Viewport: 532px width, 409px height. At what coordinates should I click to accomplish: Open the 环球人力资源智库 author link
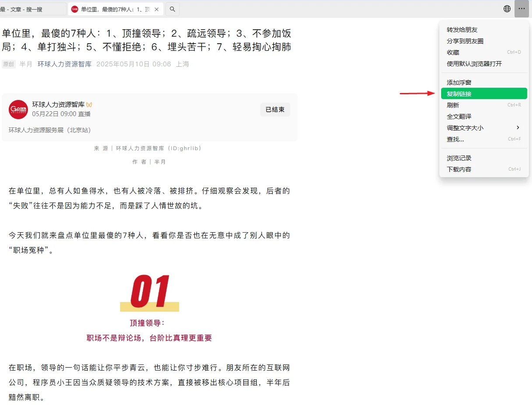64,63
